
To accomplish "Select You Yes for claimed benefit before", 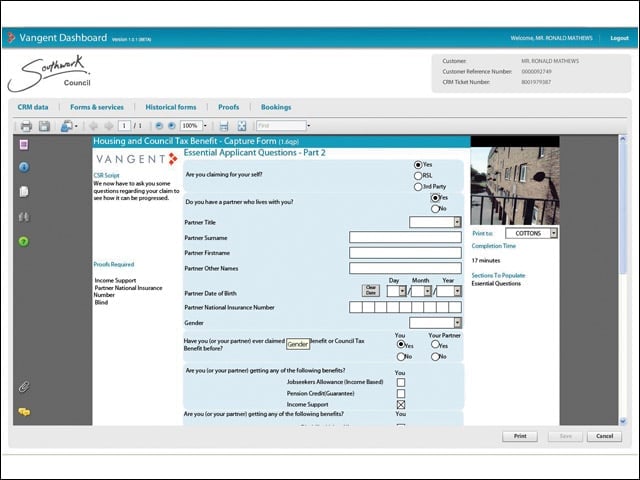I will pyautogui.click(x=401, y=344).
